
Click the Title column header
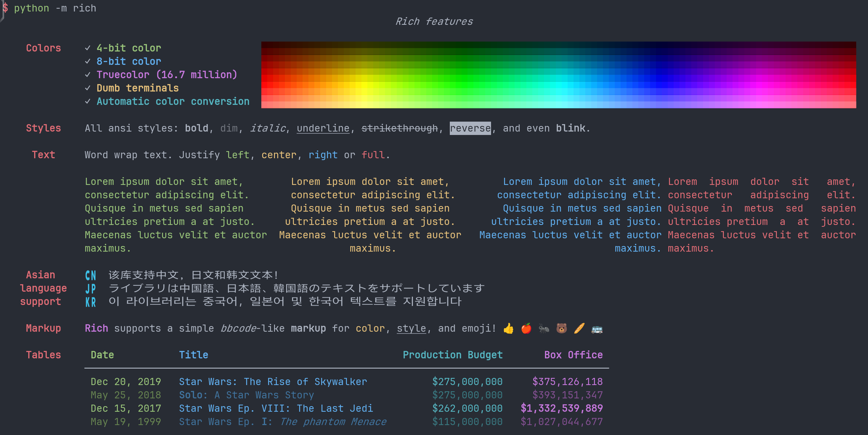click(193, 355)
